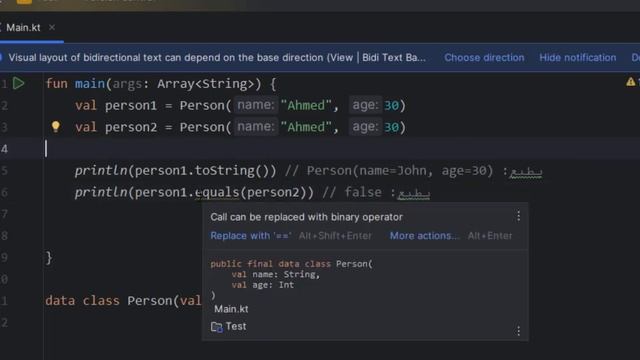Close the Main.kt editor tab
640x360 pixels.
coord(52,27)
